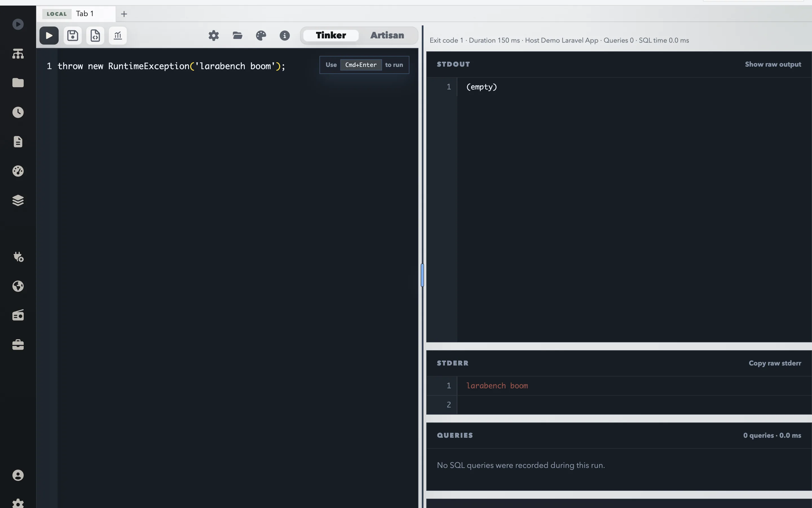Screen dimensions: 812x508
Task: Click the vertical pane splitter handle
Action: 422,275
